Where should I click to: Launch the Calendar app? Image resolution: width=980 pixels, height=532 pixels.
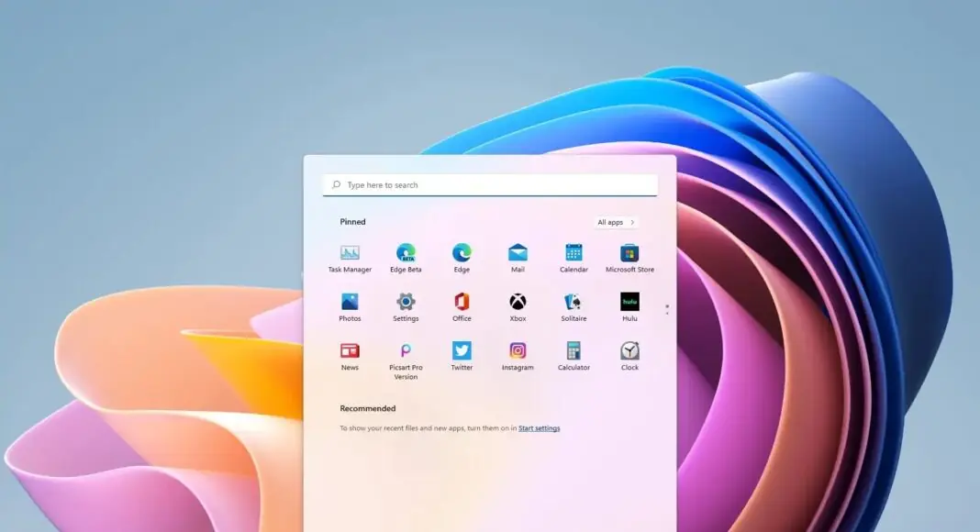pyautogui.click(x=574, y=253)
